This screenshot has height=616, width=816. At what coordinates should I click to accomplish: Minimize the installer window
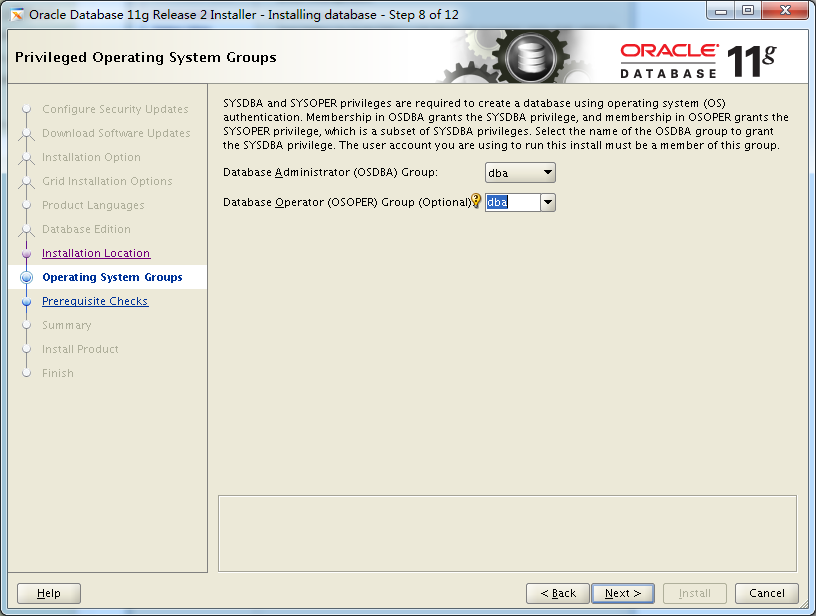(x=721, y=11)
